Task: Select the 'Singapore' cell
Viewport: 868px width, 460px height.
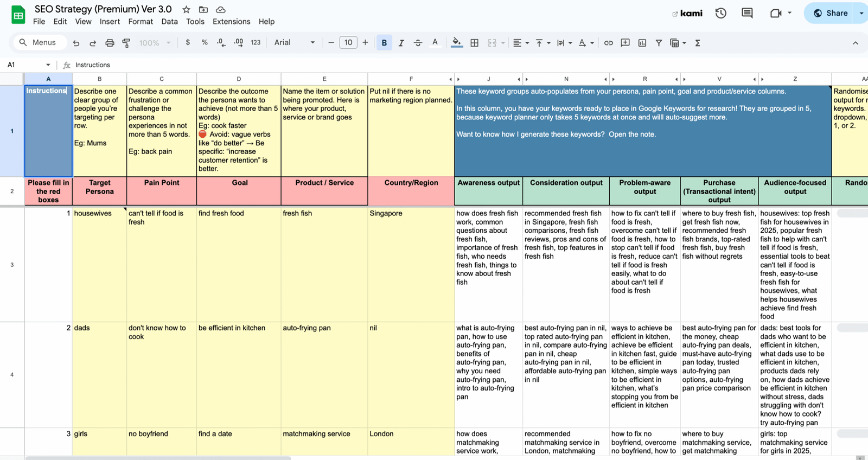Action: (x=411, y=265)
